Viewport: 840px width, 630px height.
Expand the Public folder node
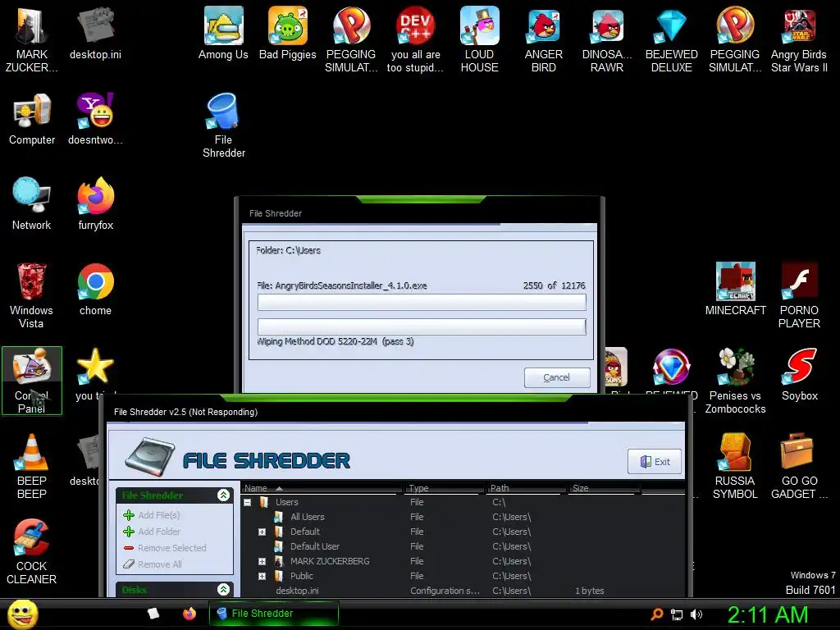(262, 577)
